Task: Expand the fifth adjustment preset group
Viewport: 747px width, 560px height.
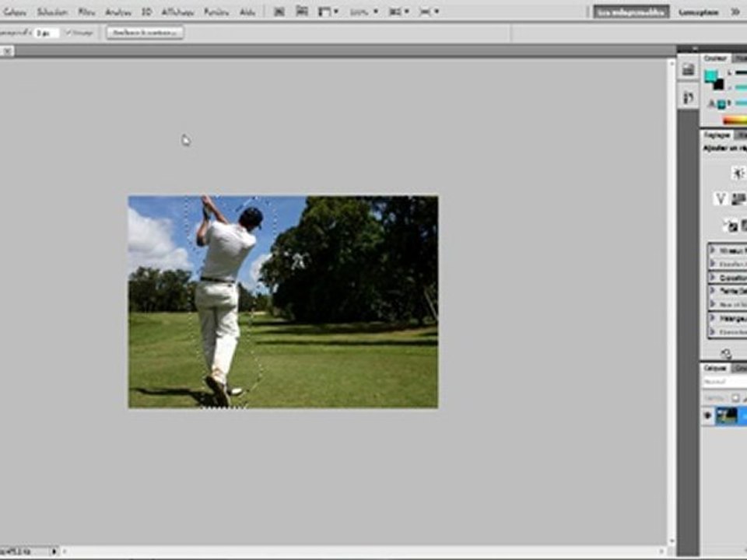Action: pos(714,304)
